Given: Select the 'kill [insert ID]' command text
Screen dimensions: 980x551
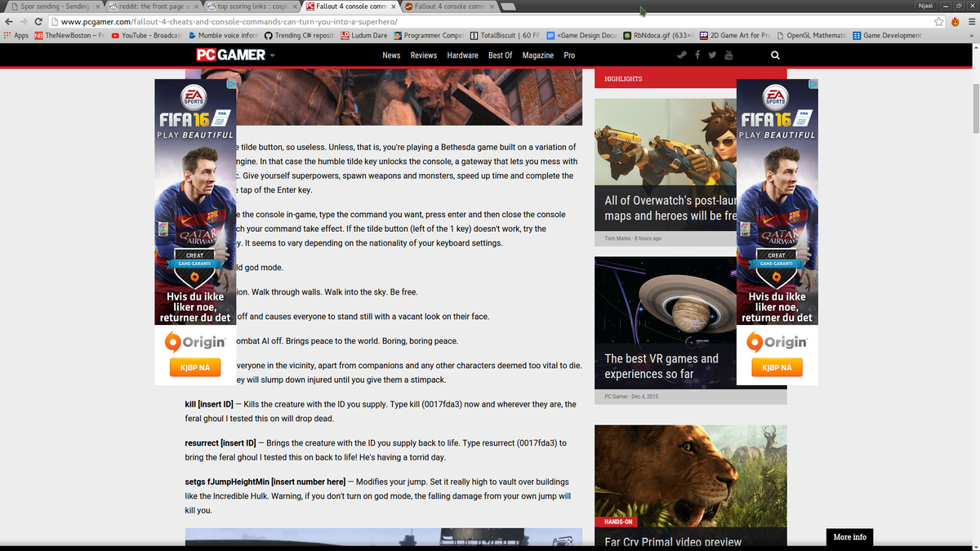Looking at the screenshot, I should pos(209,405).
